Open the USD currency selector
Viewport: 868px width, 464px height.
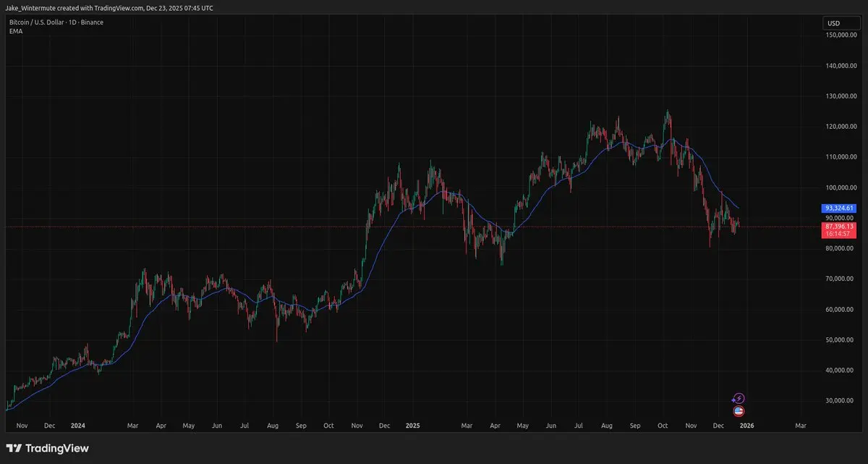[x=842, y=24]
